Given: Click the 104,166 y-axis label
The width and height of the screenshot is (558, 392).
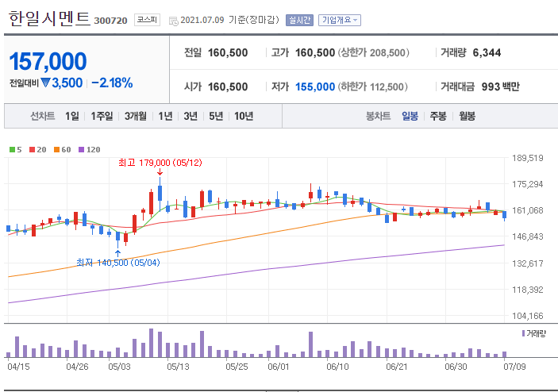Looking at the screenshot, I should 527,316.
